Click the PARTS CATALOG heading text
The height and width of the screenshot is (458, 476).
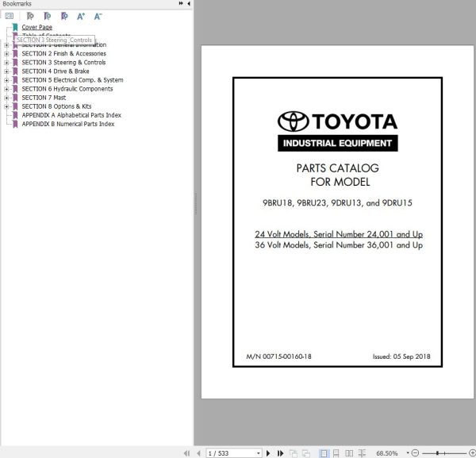[338, 168]
